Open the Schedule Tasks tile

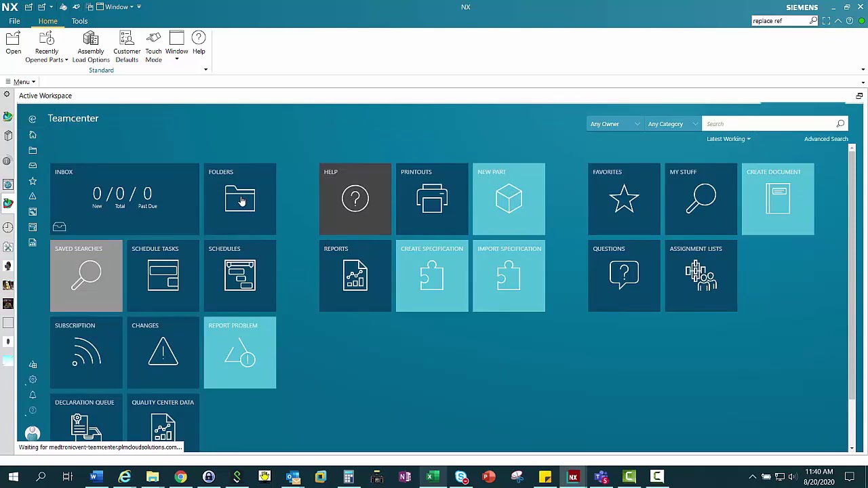pyautogui.click(x=163, y=276)
